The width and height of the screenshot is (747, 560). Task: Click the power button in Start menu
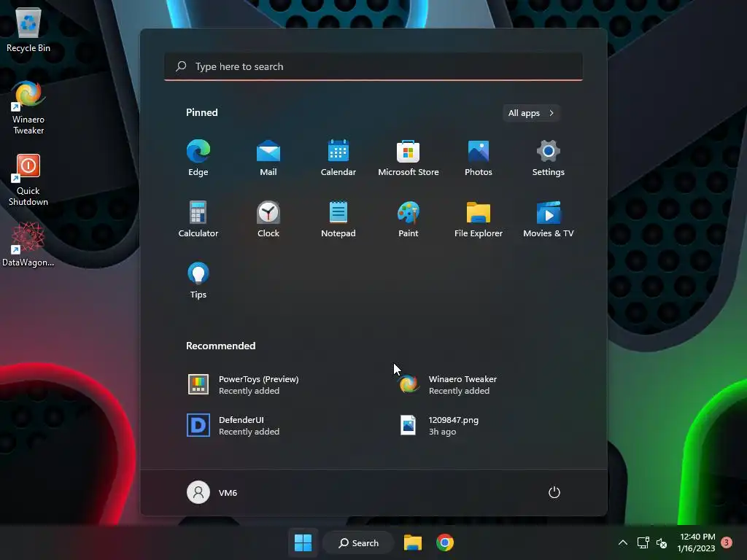(554, 492)
